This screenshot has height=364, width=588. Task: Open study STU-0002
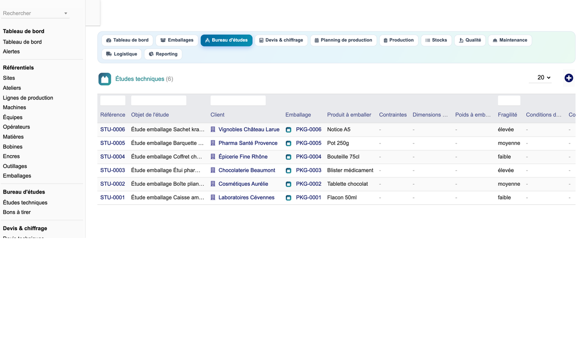pyautogui.click(x=113, y=184)
